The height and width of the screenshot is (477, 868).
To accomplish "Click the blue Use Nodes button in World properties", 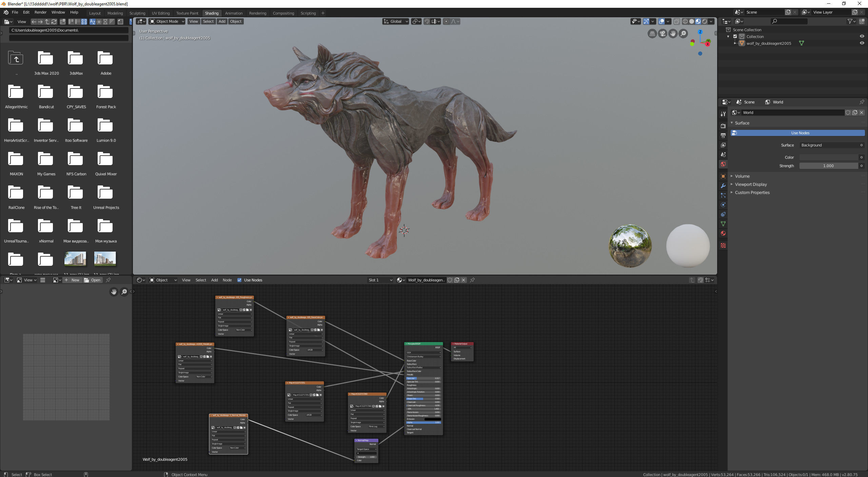I will (x=797, y=133).
